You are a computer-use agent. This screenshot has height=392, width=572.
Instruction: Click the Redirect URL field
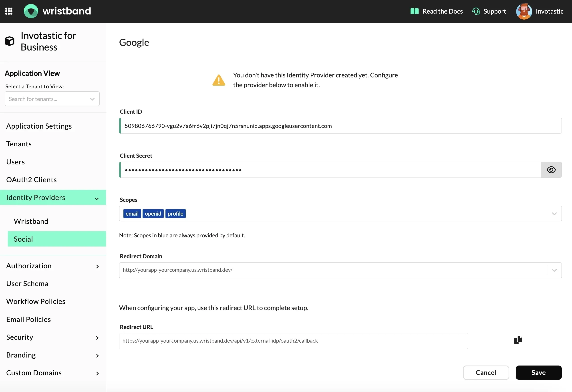pyautogui.click(x=294, y=341)
